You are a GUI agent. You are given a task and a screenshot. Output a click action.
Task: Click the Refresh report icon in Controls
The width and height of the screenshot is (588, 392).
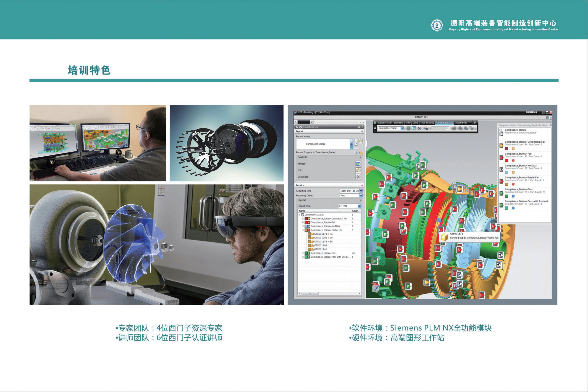pyautogui.click(x=358, y=164)
